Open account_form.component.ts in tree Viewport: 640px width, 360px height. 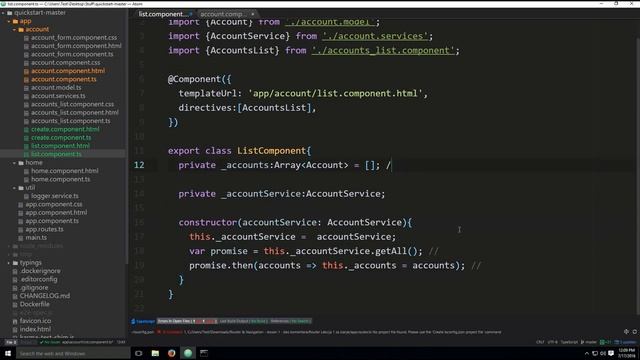pyautogui.click(x=72, y=54)
